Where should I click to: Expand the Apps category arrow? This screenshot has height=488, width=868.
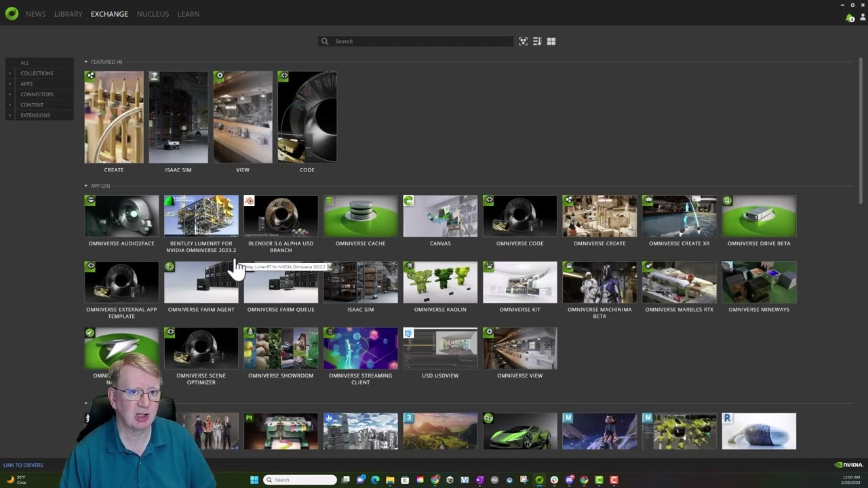pyautogui.click(x=9, y=84)
